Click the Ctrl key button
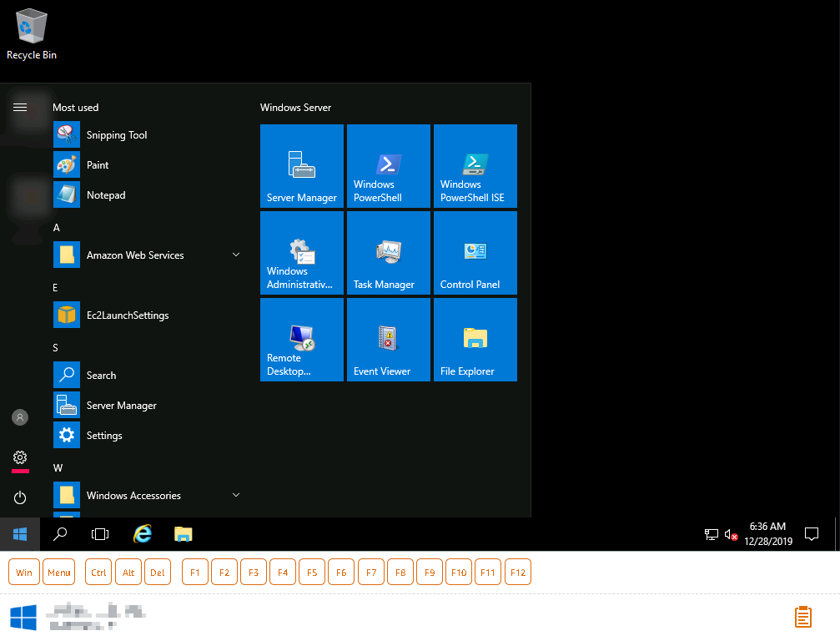Image resolution: width=840 pixels, height=641 pixels. 98,573
